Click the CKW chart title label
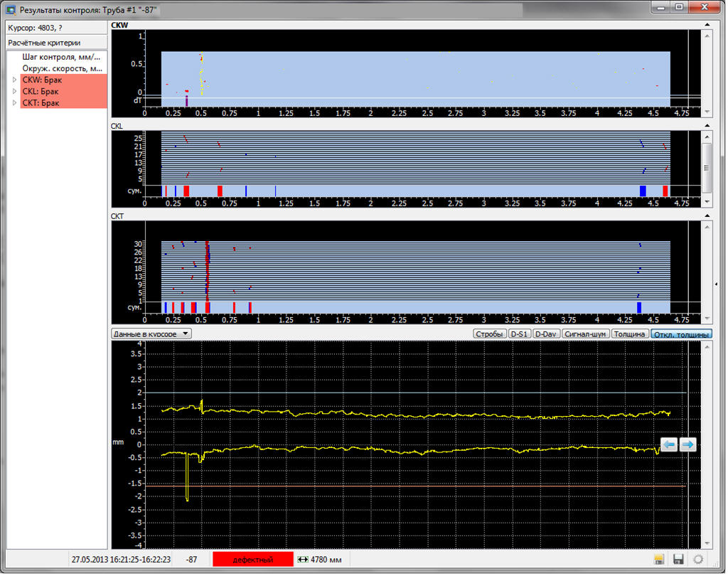This screenshot has width=728, height=576. (x=119, y=26)
